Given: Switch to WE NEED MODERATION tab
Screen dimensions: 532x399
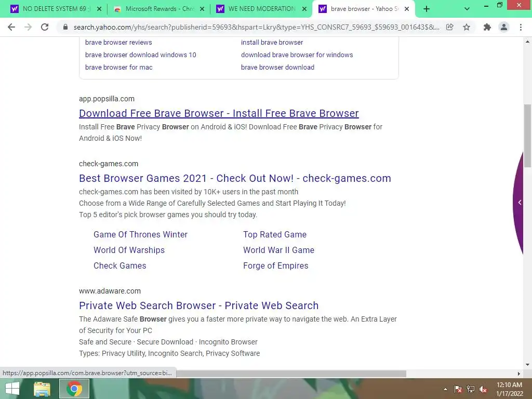Looking at the screenshot, I should click(261, 9).
